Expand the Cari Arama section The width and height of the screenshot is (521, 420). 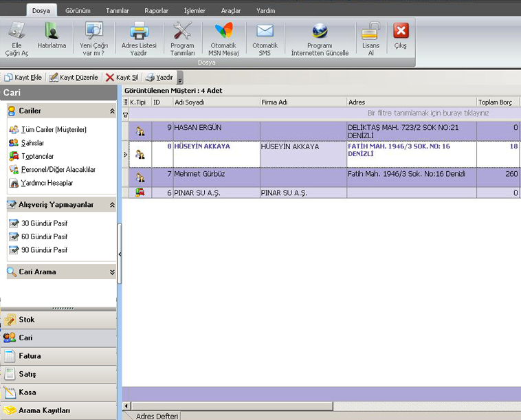coord(112,272)
